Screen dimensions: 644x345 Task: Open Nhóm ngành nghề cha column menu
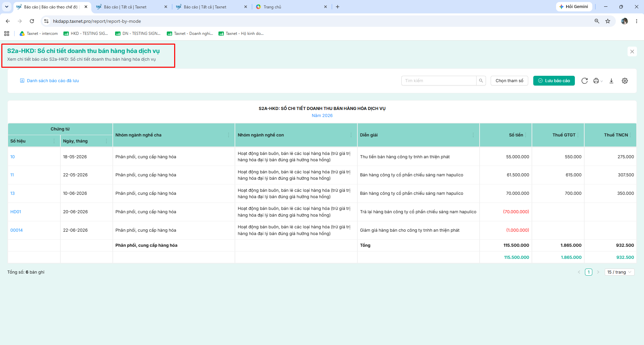click(229, 135)
